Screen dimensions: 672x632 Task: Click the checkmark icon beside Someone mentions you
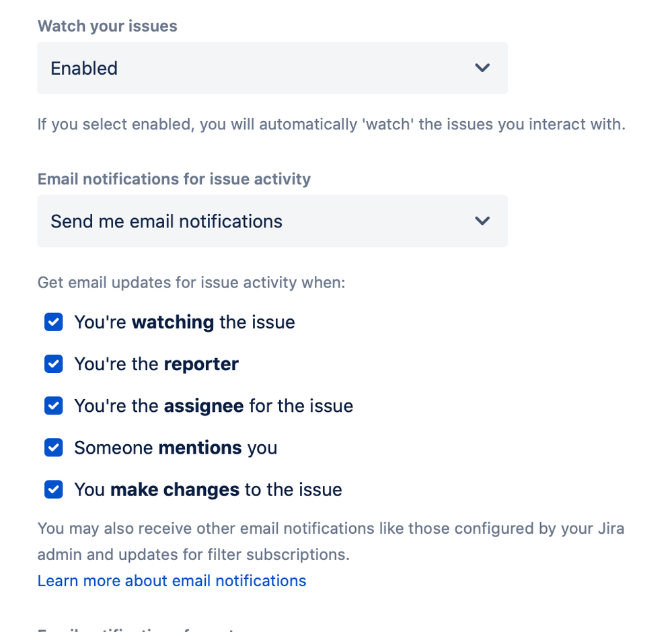[53, 448]
